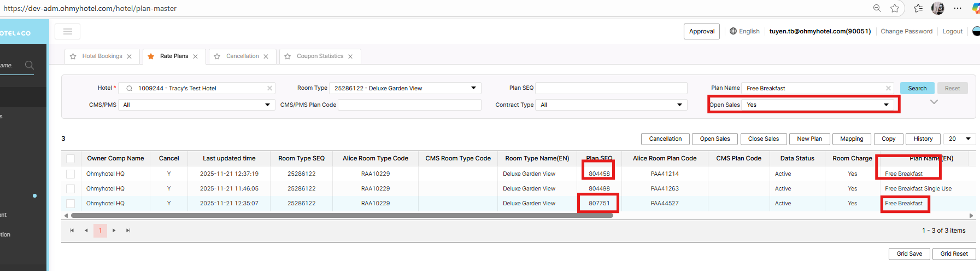Tick checkbox for Plan SEQ 804458 row
This screenshot has height=271, width=980.
pyautogui.click(x=71, y=174)
